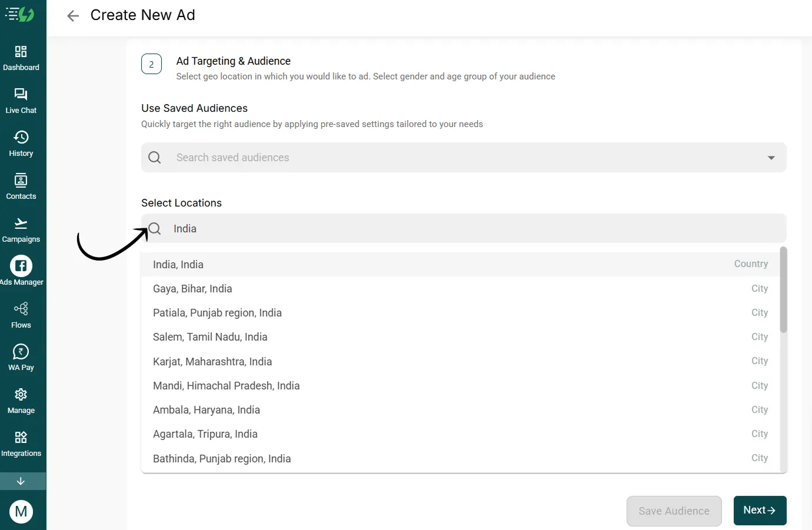Click the location list scrollbar
The width and height of the screenshot is (812, 530).
pyautogui.click(x=783, y=291)
